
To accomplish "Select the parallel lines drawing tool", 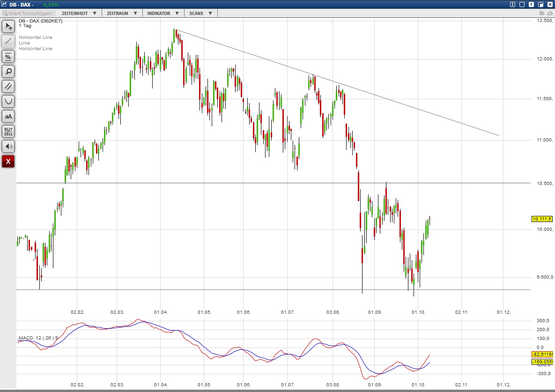I will click(x=7, y=86).
